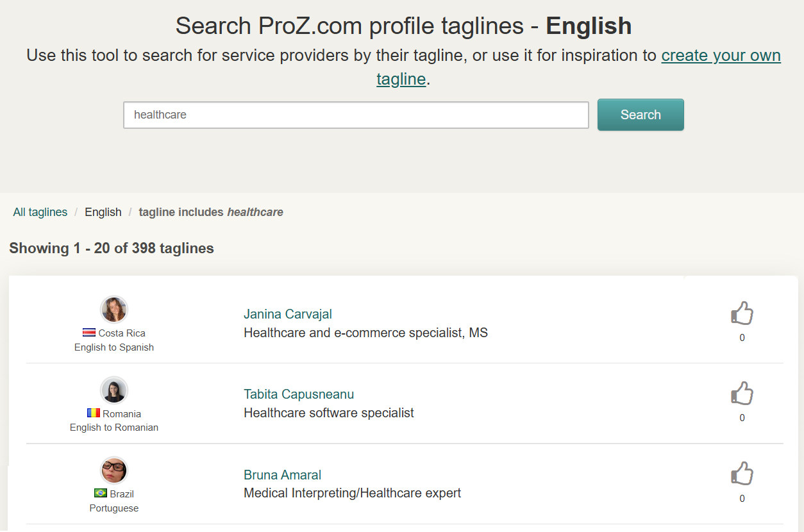Screen dimensions: 804x532
Task: Click text 'Medical Interpreting/Healthcare expert'
Action: click(353, 493)
